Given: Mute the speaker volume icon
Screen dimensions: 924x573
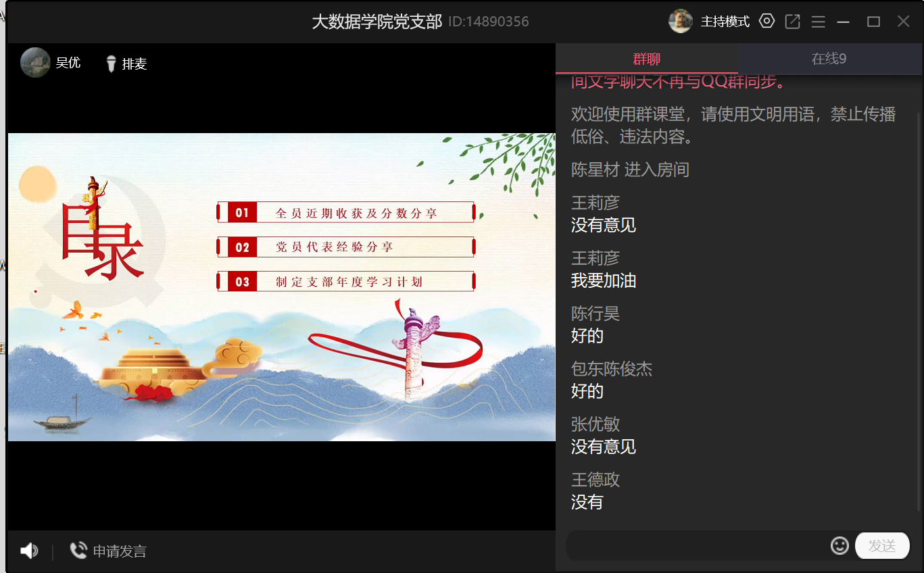Looking at the screenshot, I should 29,551.
